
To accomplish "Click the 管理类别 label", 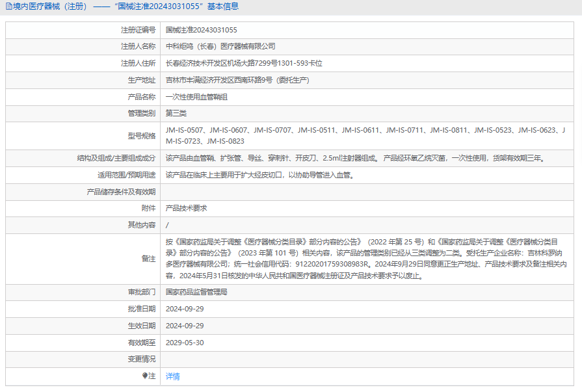I will (141, 114).
